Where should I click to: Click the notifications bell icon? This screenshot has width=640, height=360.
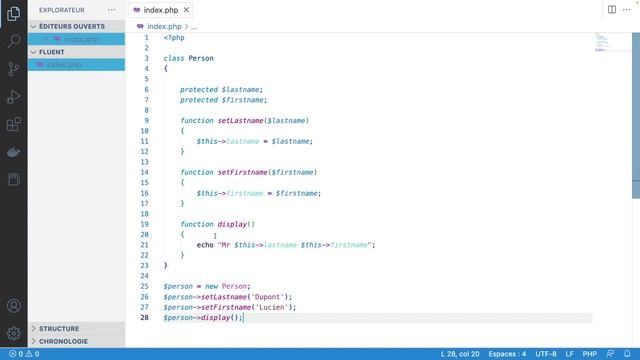point(627,354)
